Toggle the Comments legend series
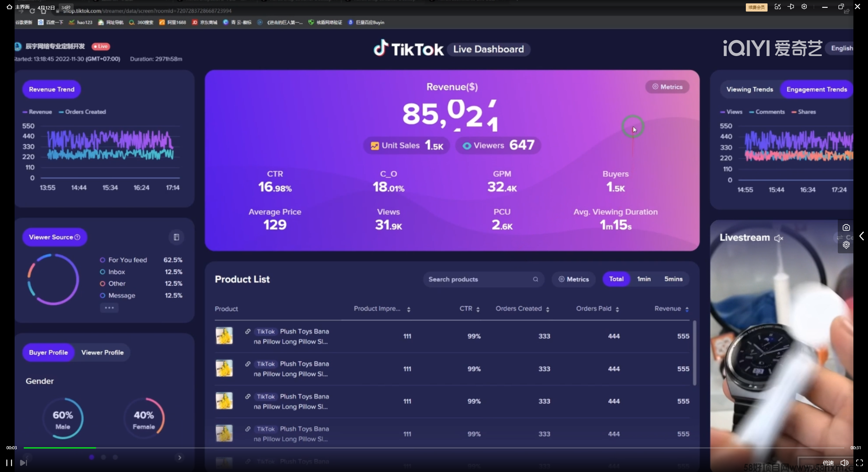 click(x=767, y=112)
